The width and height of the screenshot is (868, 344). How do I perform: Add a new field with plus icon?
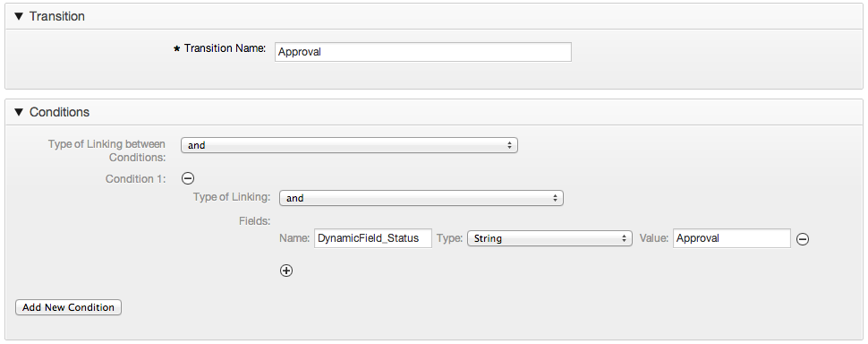[x=286, y=271]
